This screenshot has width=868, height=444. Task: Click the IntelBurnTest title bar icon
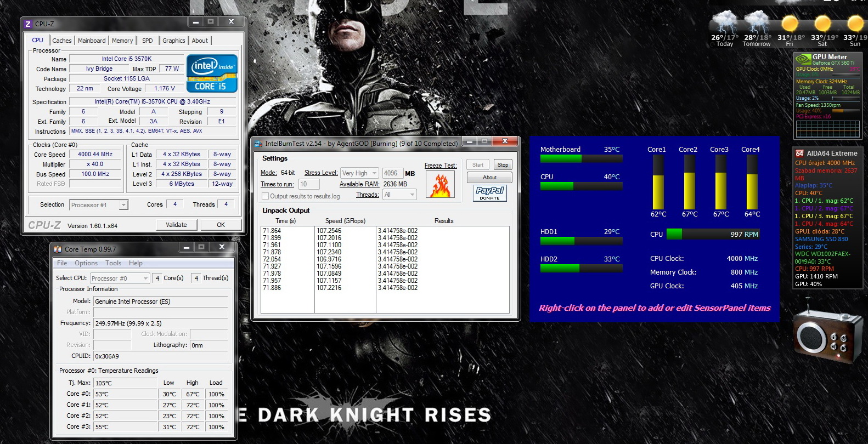pyautogui.click(x=258, y=144)
